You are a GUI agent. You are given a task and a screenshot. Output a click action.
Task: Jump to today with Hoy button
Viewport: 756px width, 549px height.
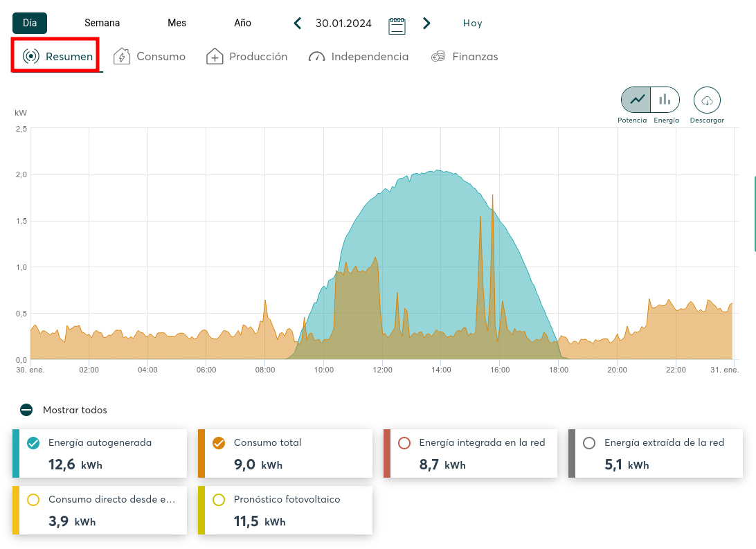point(472,24)
